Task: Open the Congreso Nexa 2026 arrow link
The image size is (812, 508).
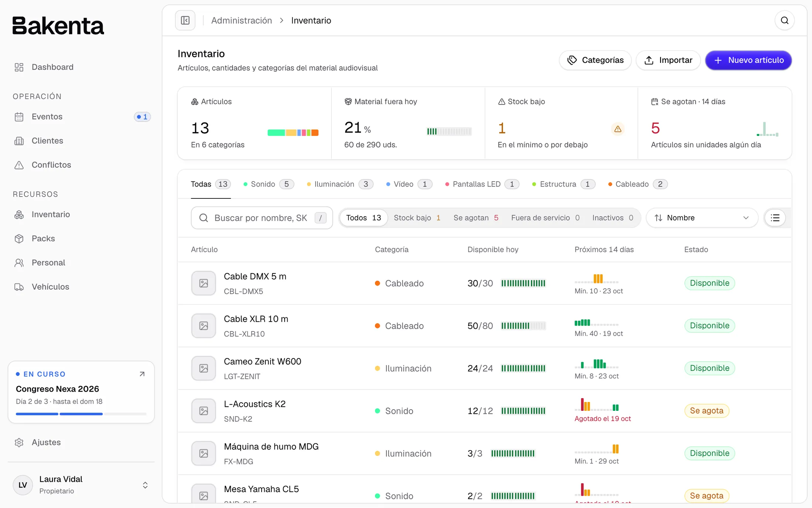Action: point(142,374)
